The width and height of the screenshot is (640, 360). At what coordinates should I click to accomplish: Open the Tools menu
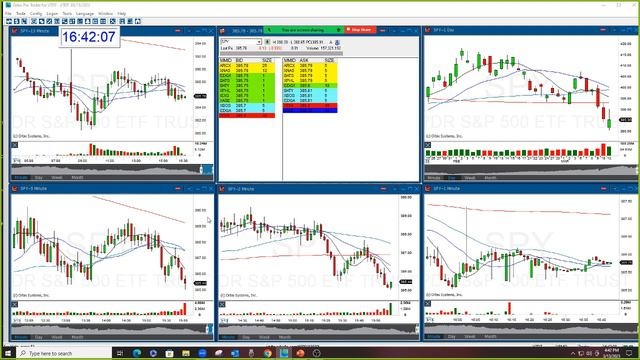67,13
